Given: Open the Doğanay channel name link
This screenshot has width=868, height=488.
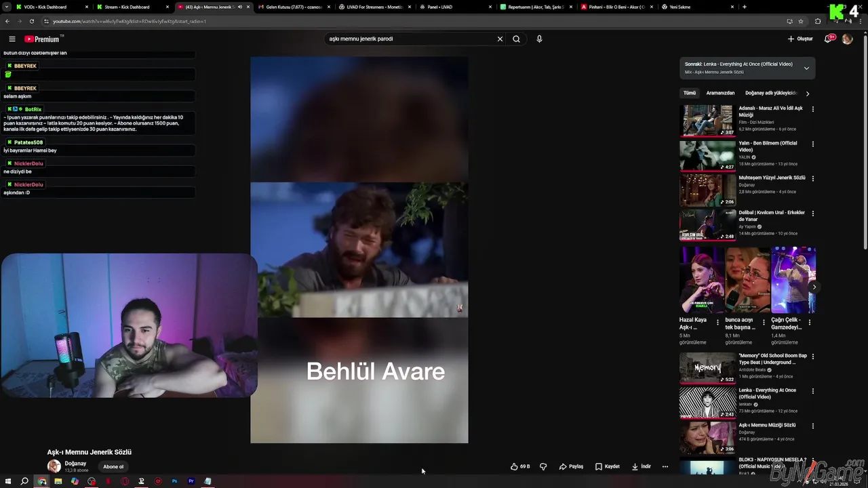Looking at the screenshot, I should tap(75, 464).
